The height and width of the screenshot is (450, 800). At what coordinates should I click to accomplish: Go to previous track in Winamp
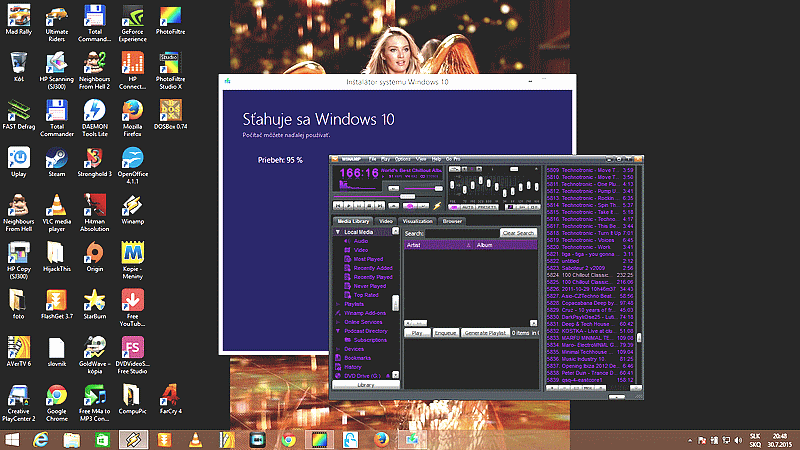click(338, 206)
